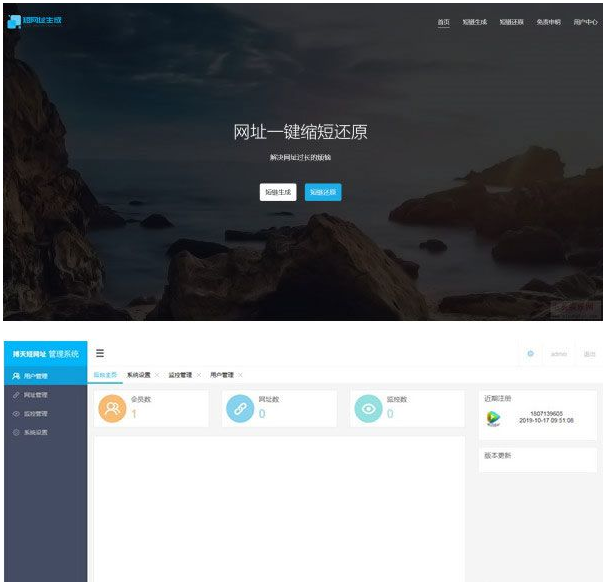This screenshot has height=582, width=606.
Task: Click the blue 短链还原 hero button
Action: (323, 192)
